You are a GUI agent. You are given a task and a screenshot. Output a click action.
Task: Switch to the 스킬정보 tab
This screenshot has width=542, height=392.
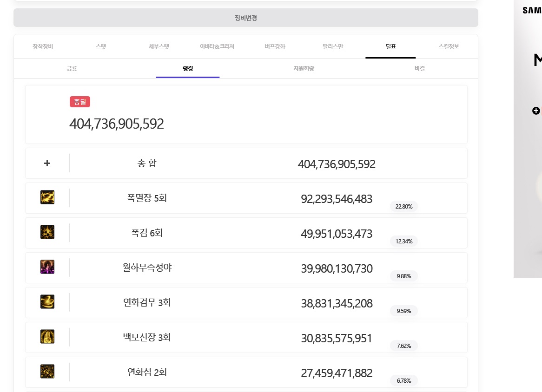point(449,46)
